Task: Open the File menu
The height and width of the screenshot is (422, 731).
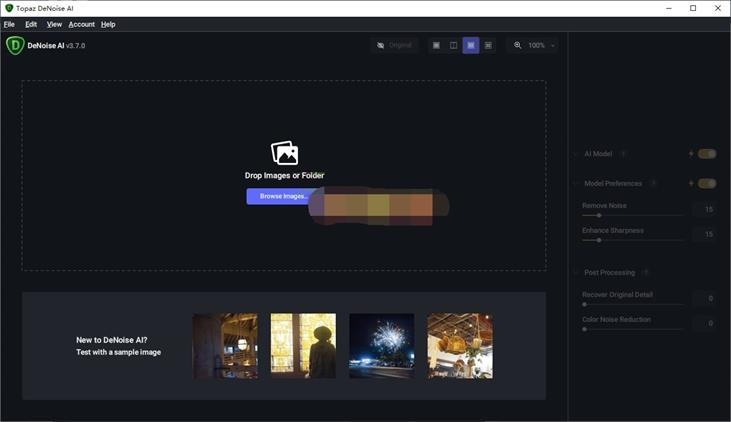Action: pyautogui.click(x=9, y=24)
